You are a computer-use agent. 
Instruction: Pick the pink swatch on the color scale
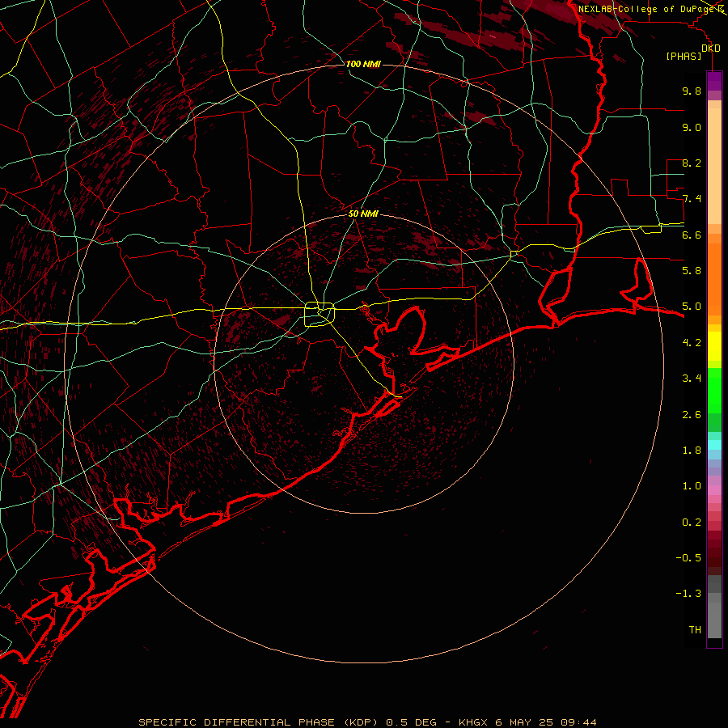(714, 490)
